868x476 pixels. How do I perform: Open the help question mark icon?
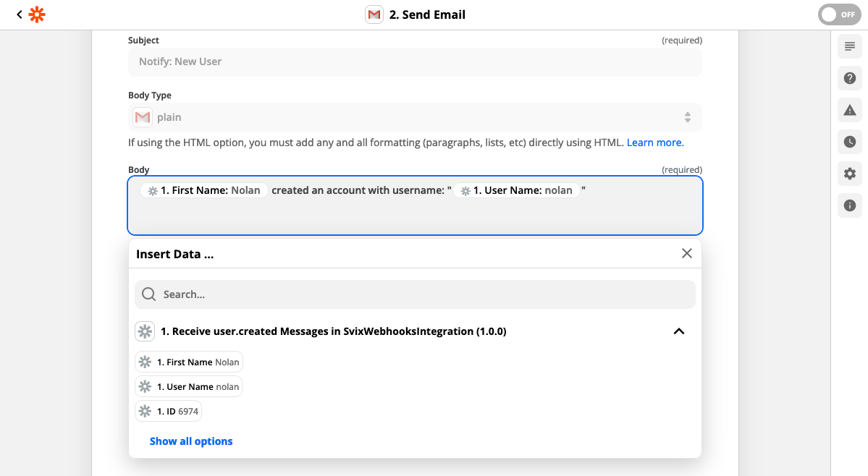850,78
